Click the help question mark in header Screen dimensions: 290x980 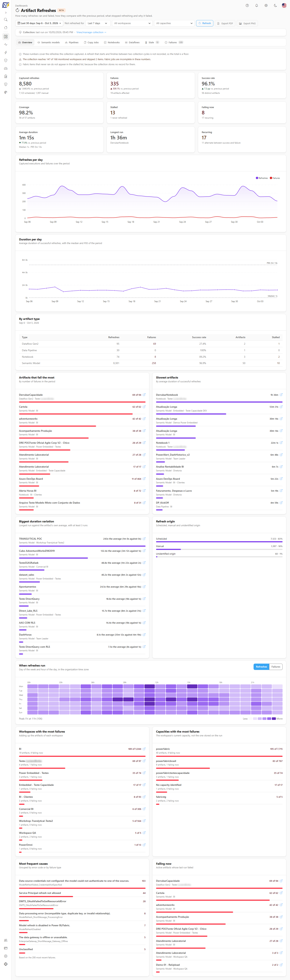(x=247, y=5)
